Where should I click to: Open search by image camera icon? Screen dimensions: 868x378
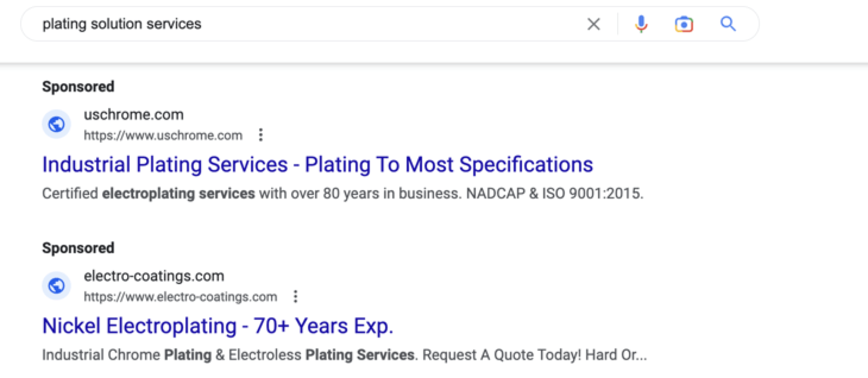(684, 24)
